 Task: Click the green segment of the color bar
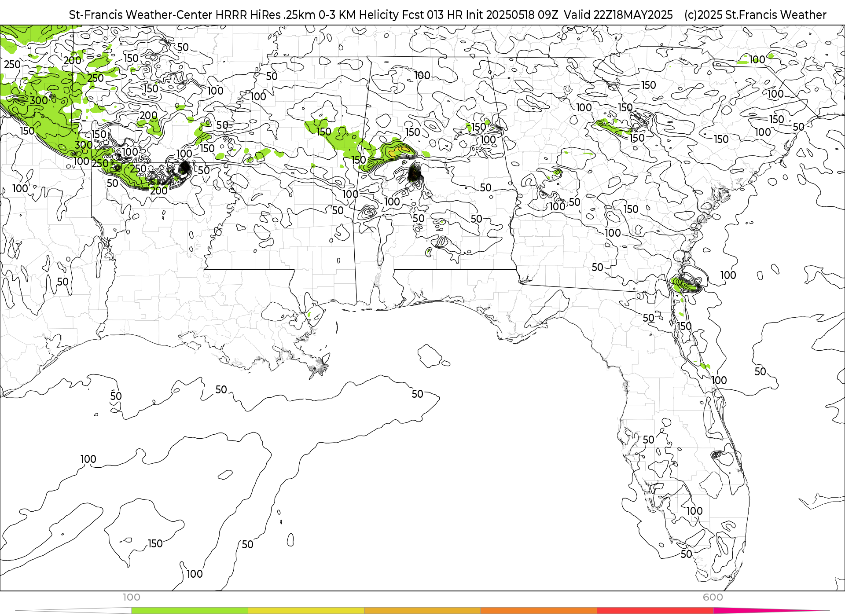tap(190, 611)
